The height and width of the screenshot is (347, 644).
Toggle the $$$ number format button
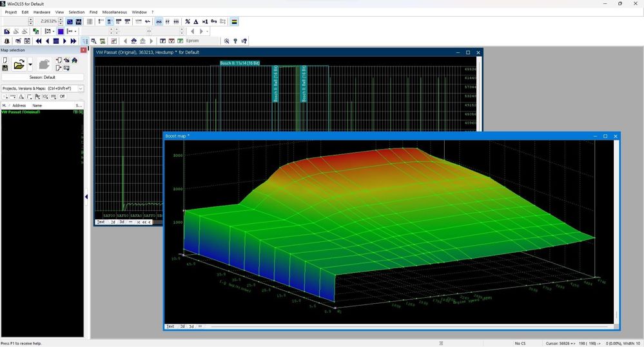pyautogui.click(x=176, y=21)
